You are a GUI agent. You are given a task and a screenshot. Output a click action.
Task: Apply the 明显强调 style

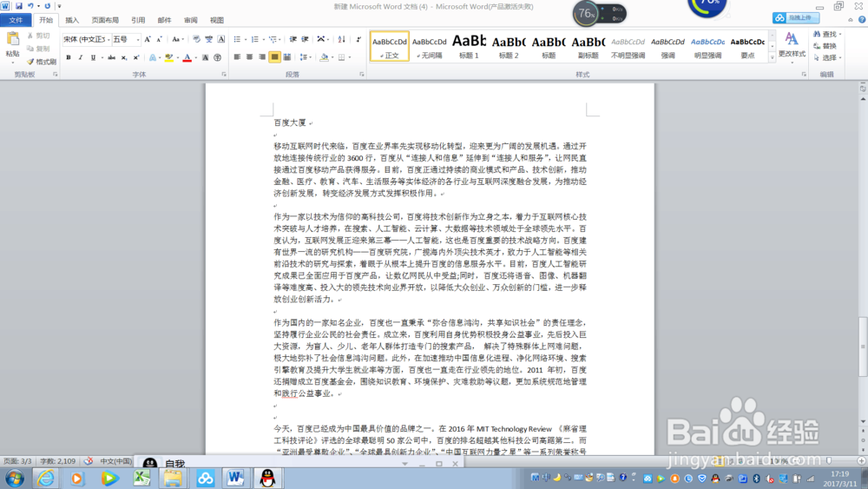(x=707, y=46)
